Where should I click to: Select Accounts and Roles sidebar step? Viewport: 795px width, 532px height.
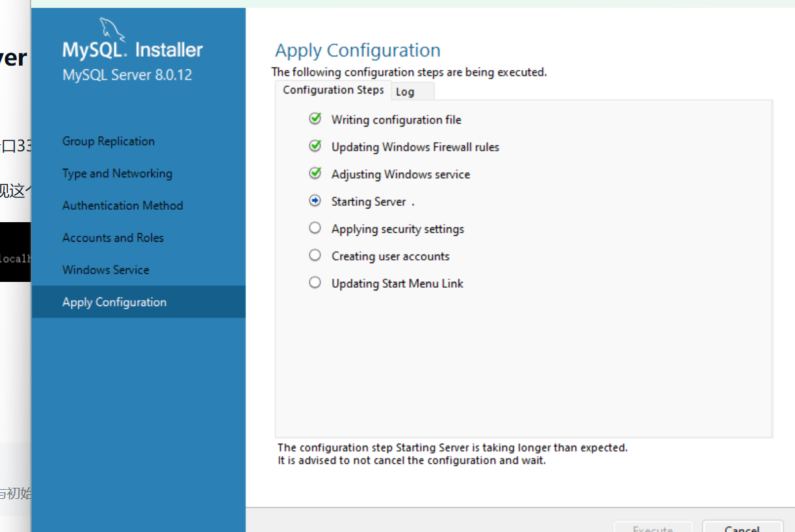coord(113,238)
